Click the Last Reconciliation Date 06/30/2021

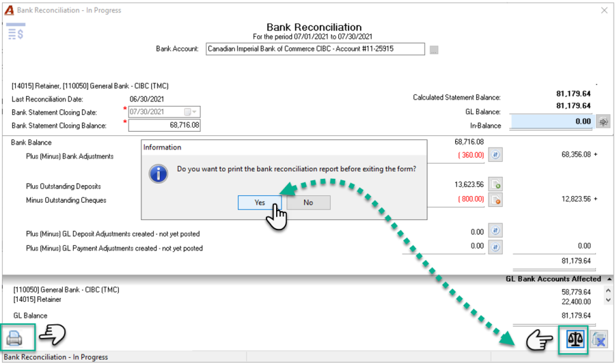(147, 99)
